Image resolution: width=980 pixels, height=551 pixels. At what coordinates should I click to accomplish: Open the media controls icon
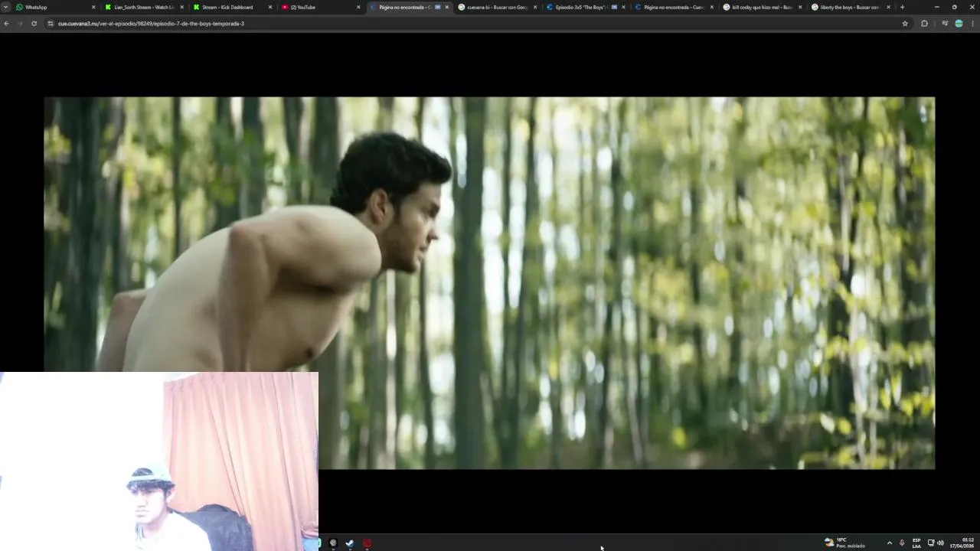coord(945,24)
